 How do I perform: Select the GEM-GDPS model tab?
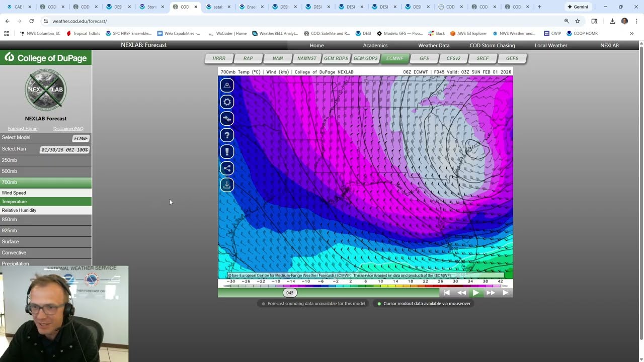click(x=365, y=58)
